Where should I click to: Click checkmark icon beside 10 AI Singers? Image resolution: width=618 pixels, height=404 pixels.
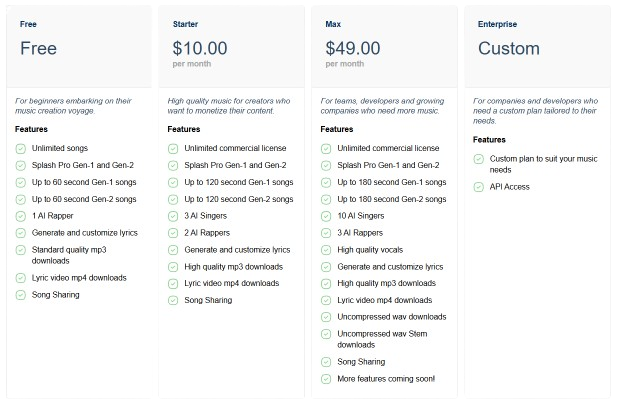pos(326,216)
